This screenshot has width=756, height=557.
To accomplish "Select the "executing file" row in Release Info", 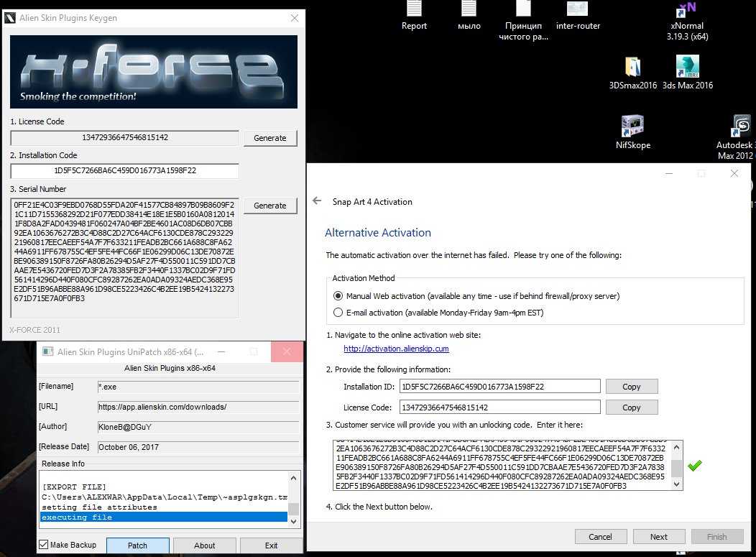I will [x=164, y=517].
